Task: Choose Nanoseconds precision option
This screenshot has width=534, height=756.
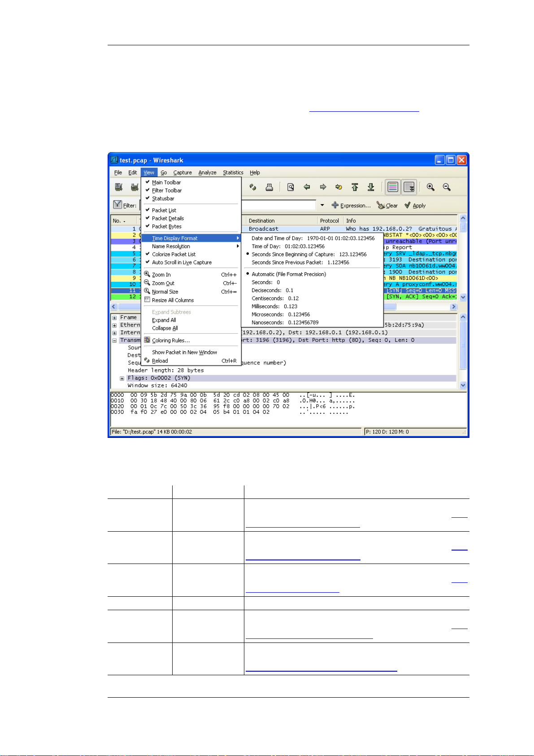Action: tap(312, 322)
